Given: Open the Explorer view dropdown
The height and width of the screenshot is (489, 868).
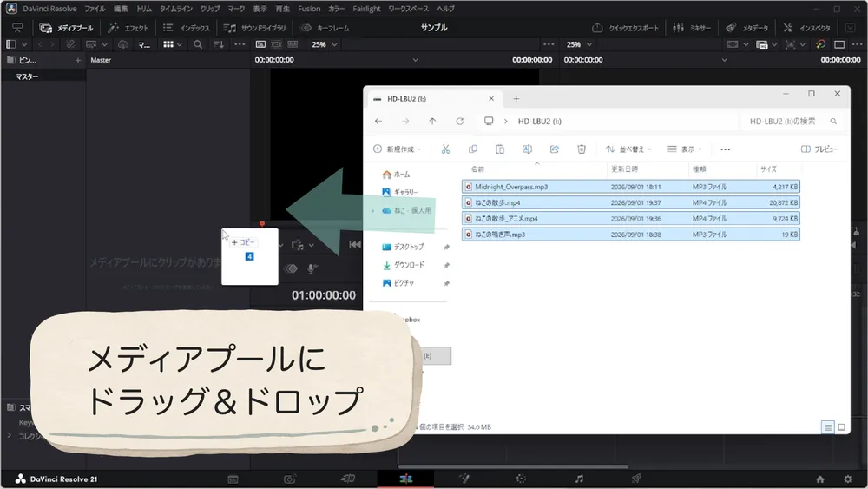Looking at the screenshot, I should (x=685, y=149).
